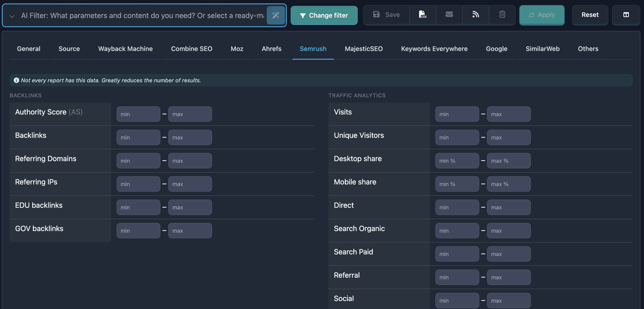The height and width of the screenshot is (309, 644).
Task: Click Backlinks min field
Action: (138, 137)
